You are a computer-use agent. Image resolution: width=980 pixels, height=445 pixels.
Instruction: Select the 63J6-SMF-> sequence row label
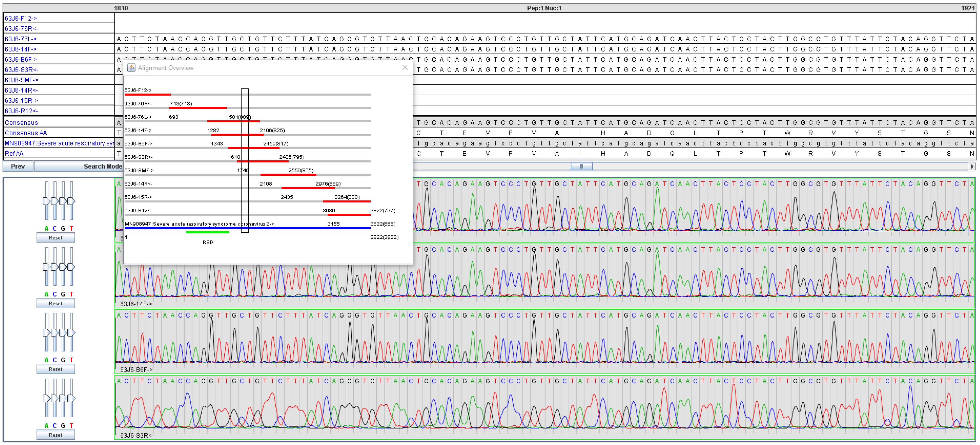pos(21,80)
